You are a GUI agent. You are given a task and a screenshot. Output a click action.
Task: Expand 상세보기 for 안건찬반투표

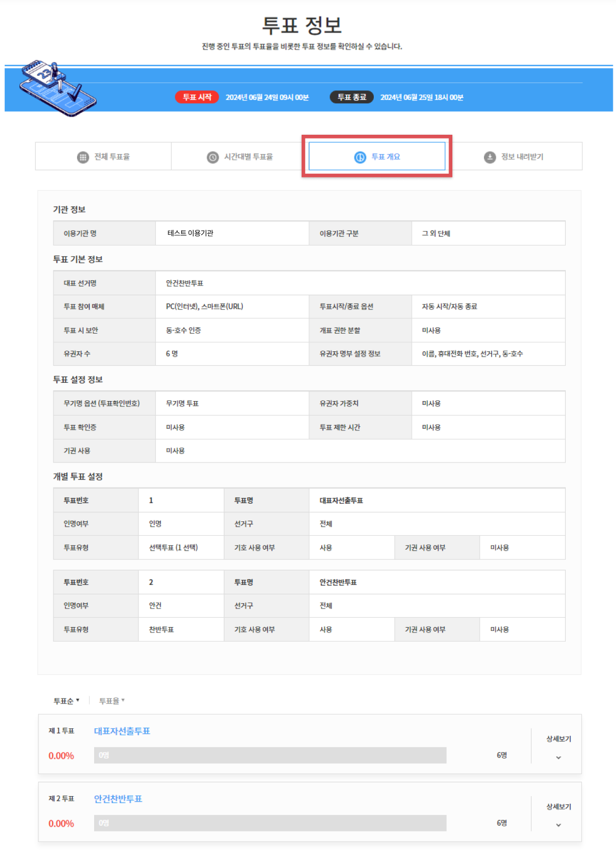coord(558,807)
